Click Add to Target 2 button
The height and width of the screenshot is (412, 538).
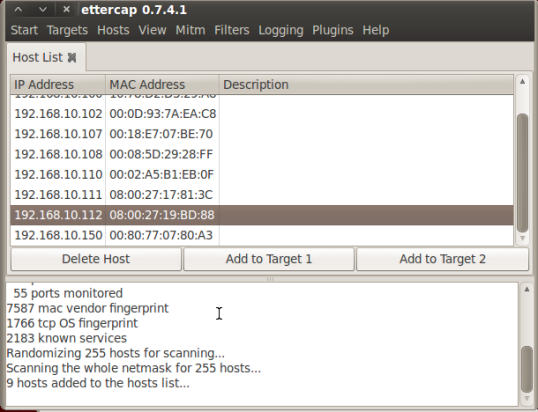pos(442,259)
